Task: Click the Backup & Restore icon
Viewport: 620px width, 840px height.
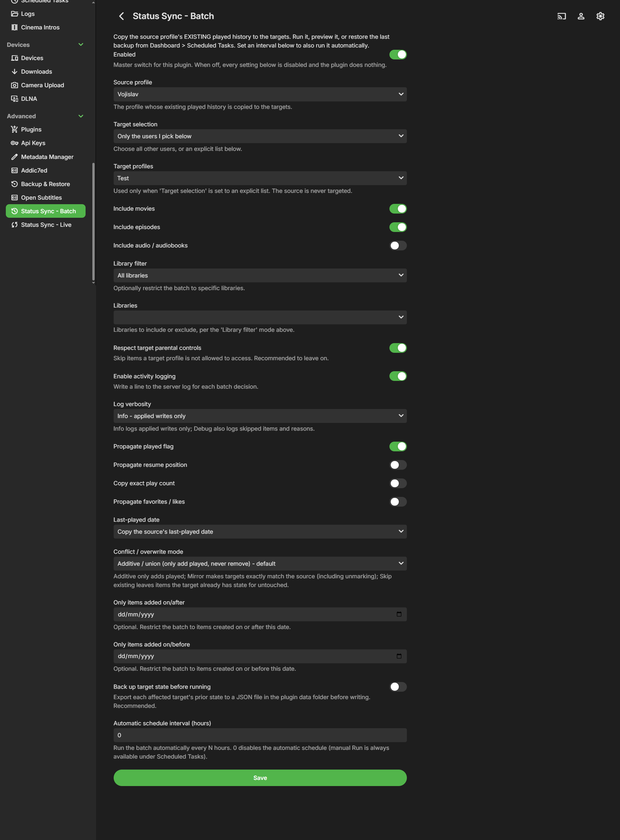Action: pos(15,184)
